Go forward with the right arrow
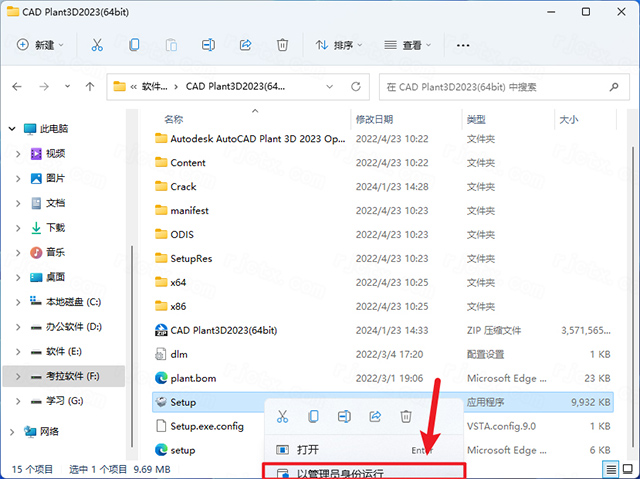The width and height of the screenshot is (640, 479). [x=44, y=86]
